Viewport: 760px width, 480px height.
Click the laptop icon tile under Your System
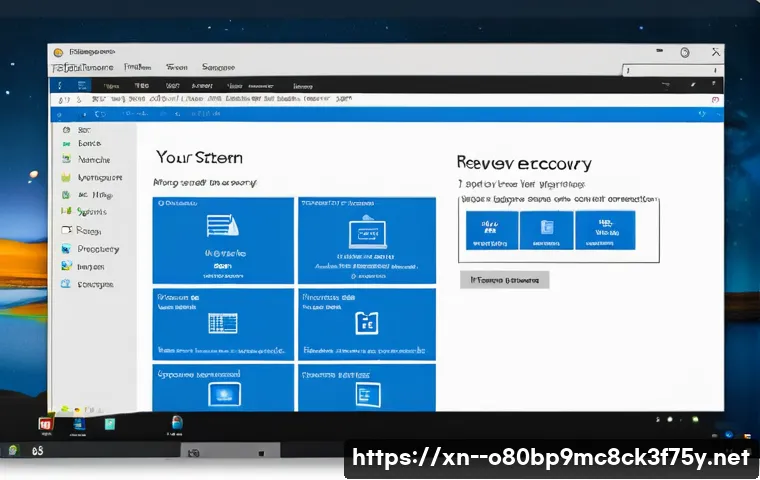click(366, 239)
